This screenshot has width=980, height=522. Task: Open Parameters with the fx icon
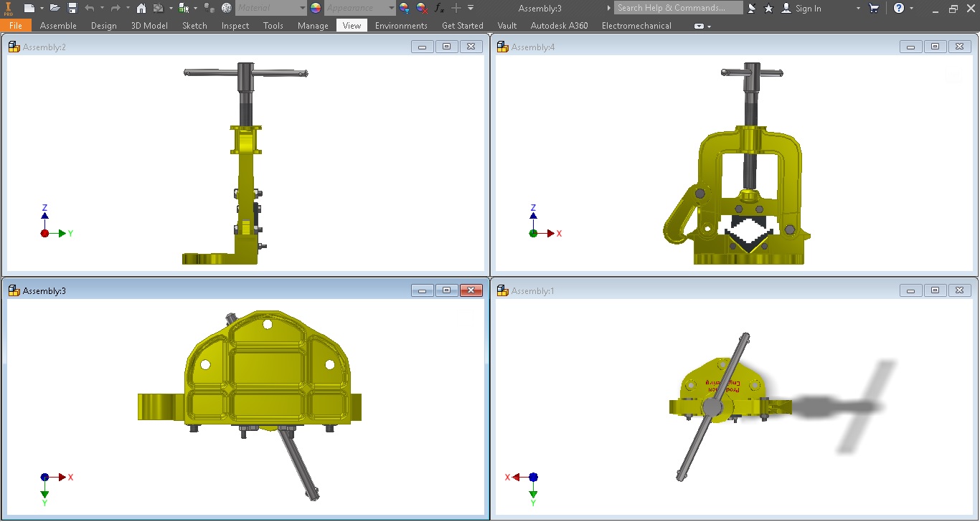(440, 8)
